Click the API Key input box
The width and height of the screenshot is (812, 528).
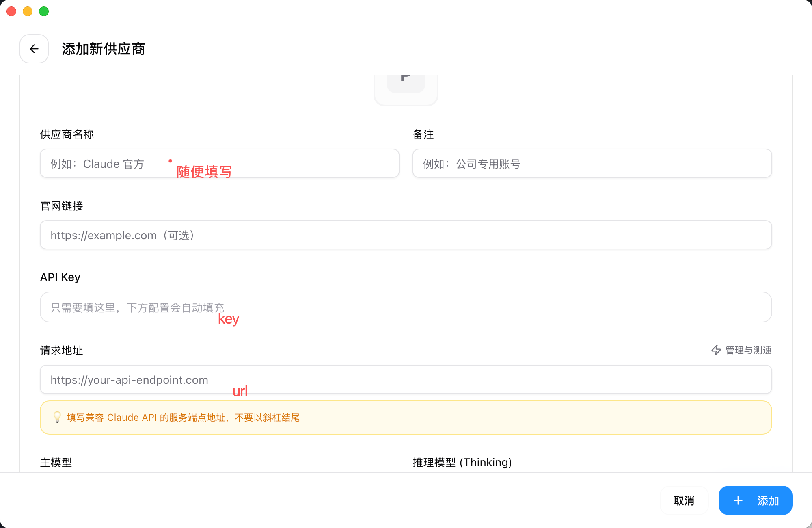[406, 307]
